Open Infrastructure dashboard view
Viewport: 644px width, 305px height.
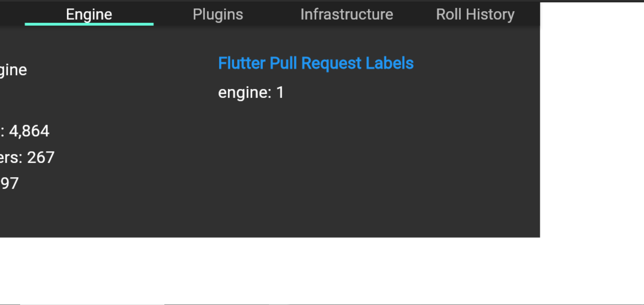(x=347, y=14)
